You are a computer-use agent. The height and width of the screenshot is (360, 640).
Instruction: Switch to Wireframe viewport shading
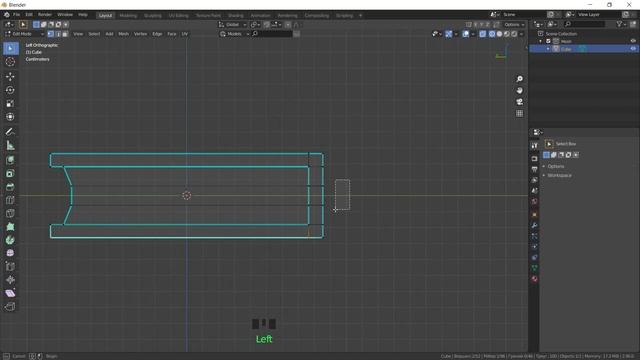492,34
